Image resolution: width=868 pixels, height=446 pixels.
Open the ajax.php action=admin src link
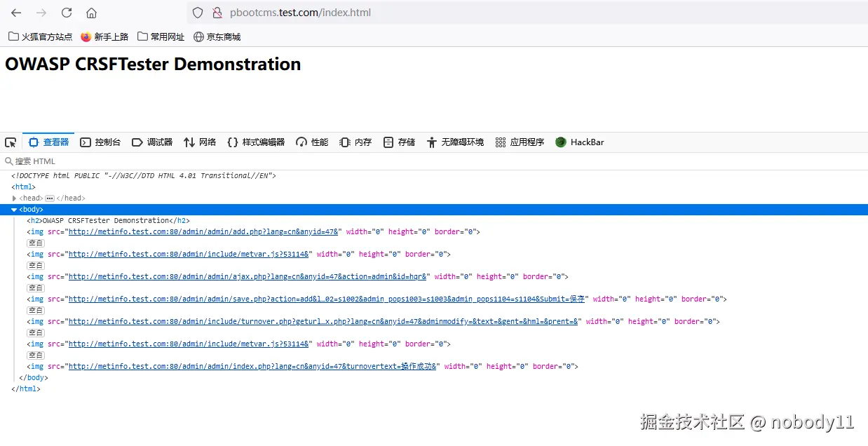tap(247, 277)
